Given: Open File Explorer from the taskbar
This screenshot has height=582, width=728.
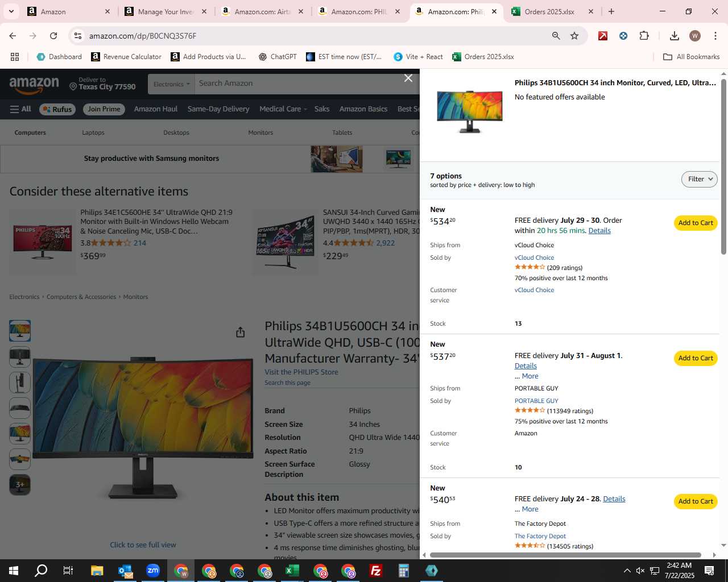Looking at the screenshot, I should (97, 571).
